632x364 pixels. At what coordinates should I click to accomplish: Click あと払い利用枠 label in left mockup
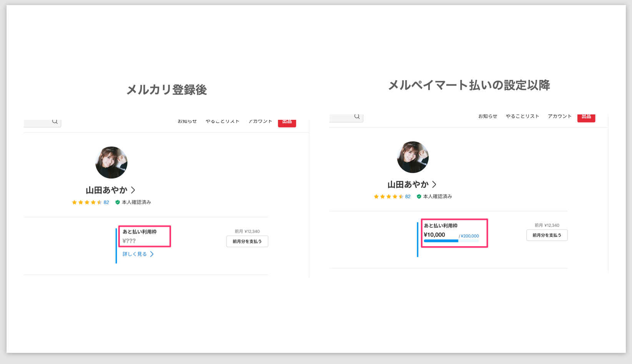pos(140,232)
